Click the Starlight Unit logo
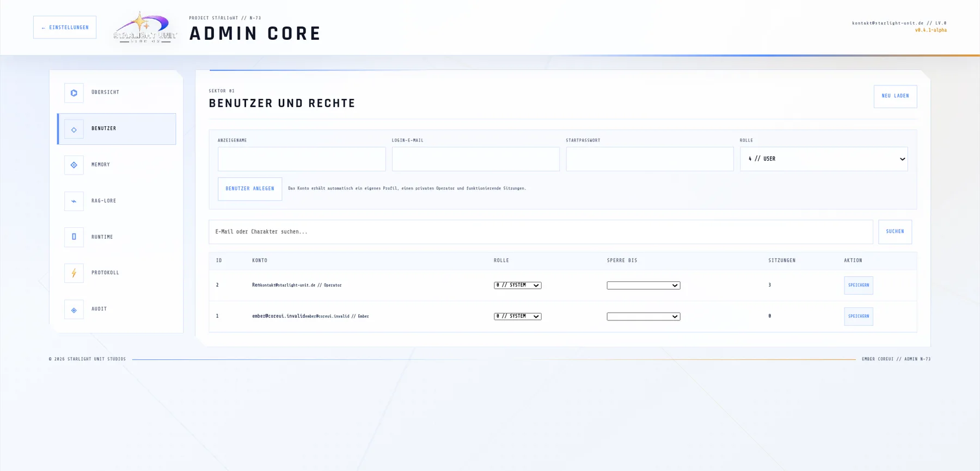The image size is (980, 471). coord(145,27)
